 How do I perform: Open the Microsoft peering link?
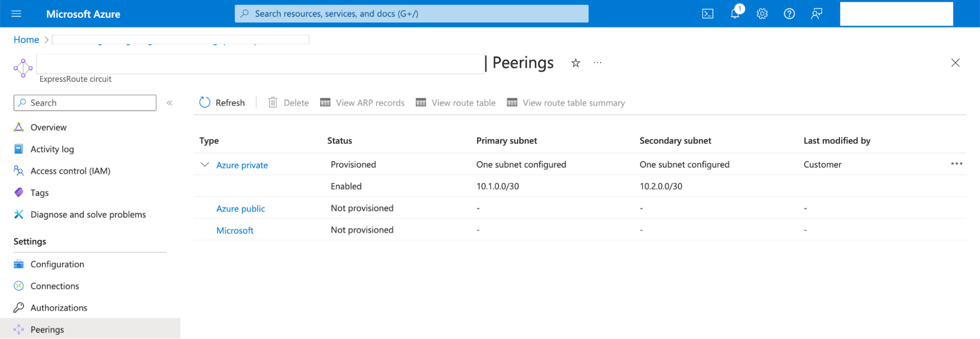click(235, 231)
